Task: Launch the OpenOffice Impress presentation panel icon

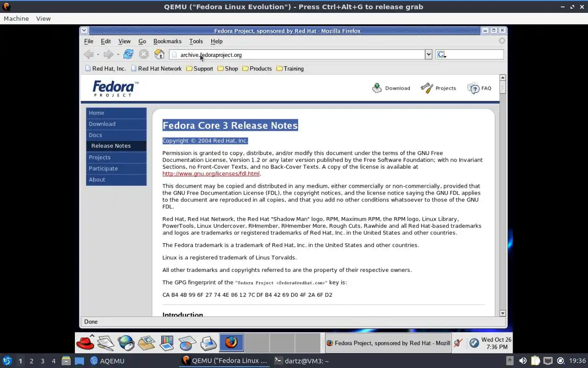Action: (x=167, y=343)
